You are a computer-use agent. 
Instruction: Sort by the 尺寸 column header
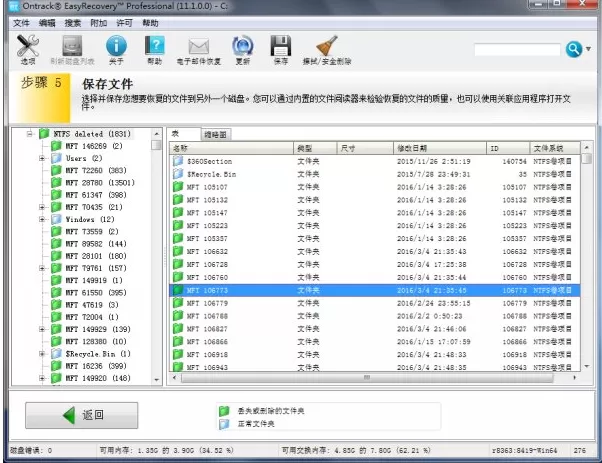365,148
